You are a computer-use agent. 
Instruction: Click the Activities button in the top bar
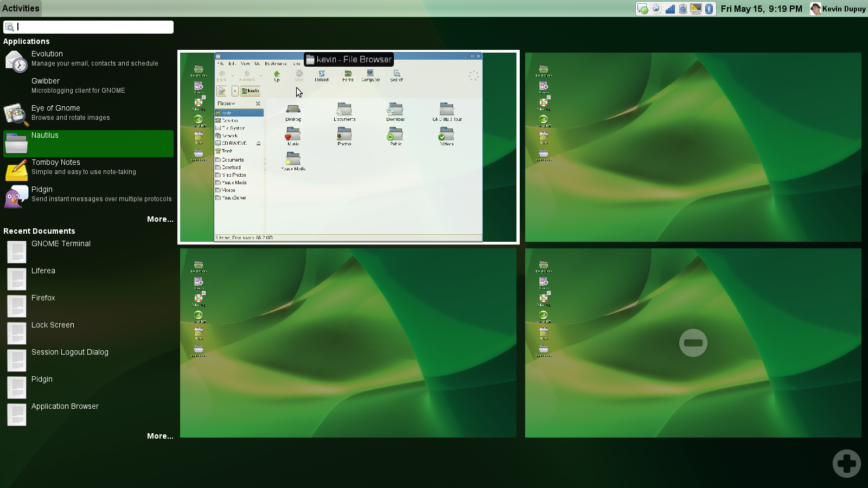coord(21,8)
